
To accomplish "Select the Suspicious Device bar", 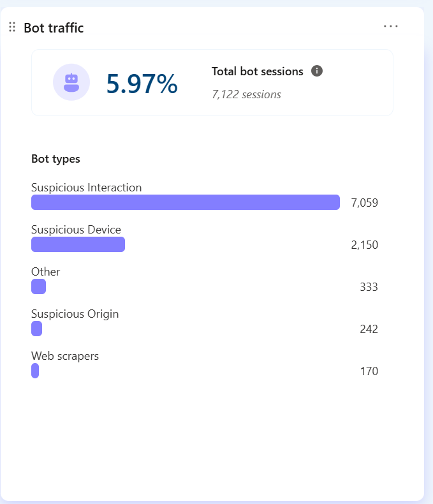I will tap(78, 244).
